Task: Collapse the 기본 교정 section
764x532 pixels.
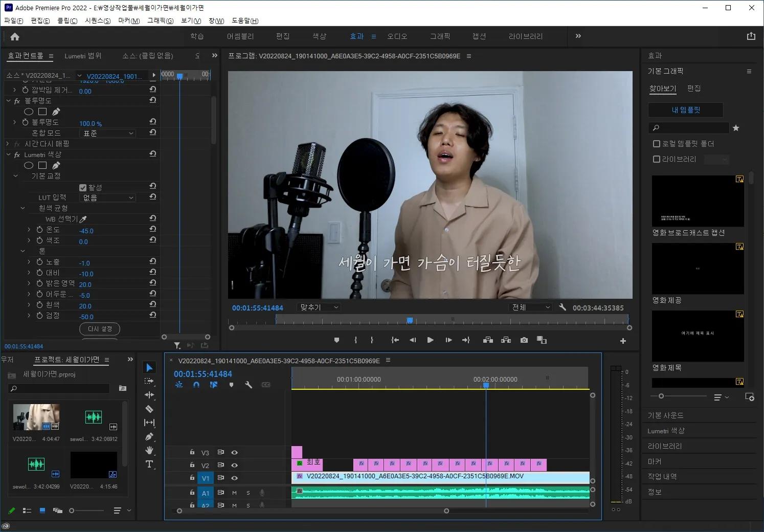Action: (15, 176)
